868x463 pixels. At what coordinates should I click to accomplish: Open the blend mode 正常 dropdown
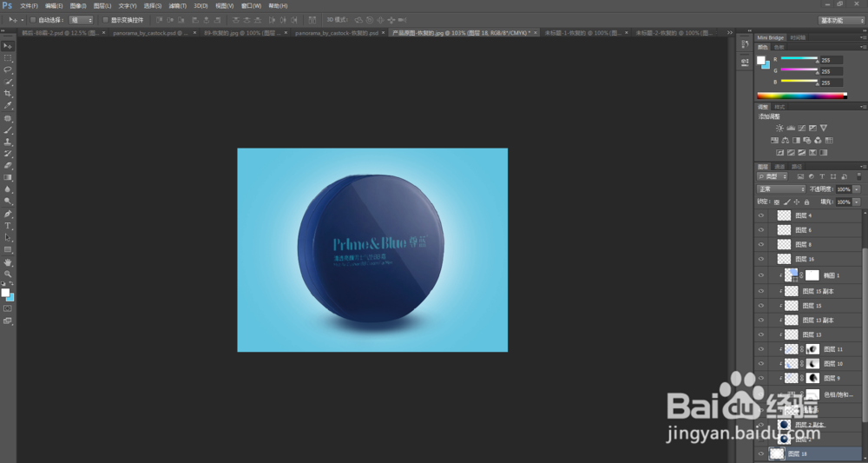781,189
